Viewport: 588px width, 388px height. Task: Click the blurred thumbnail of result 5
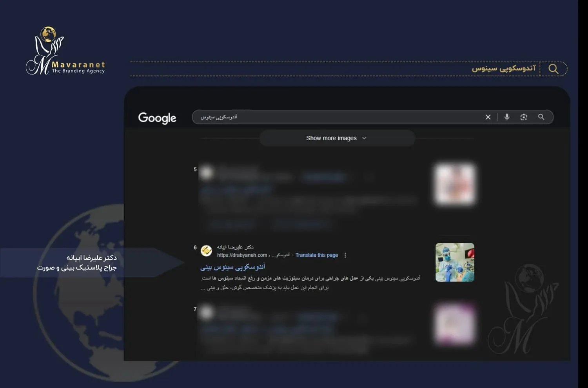(x=455, y=184)
